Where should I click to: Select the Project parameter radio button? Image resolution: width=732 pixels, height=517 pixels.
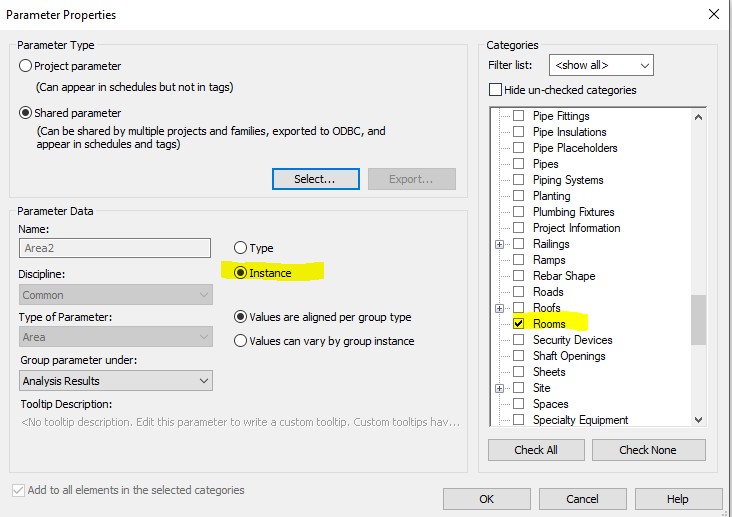point(26,66)
